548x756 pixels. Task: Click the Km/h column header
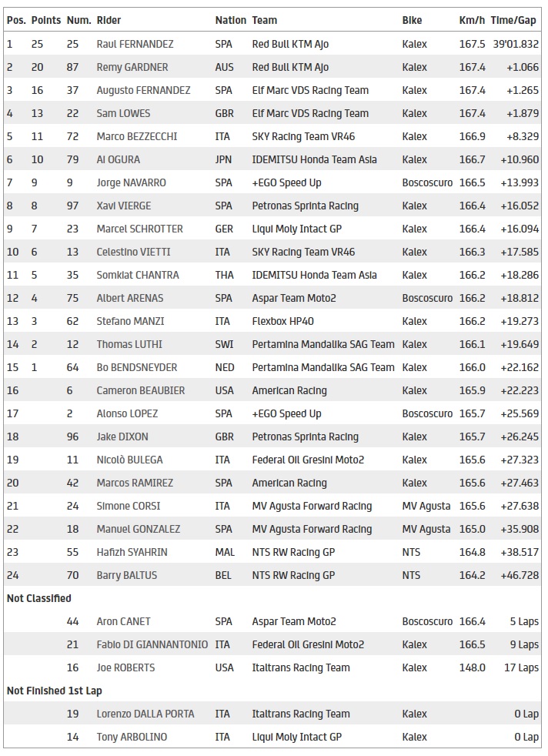tap(472, 20)
